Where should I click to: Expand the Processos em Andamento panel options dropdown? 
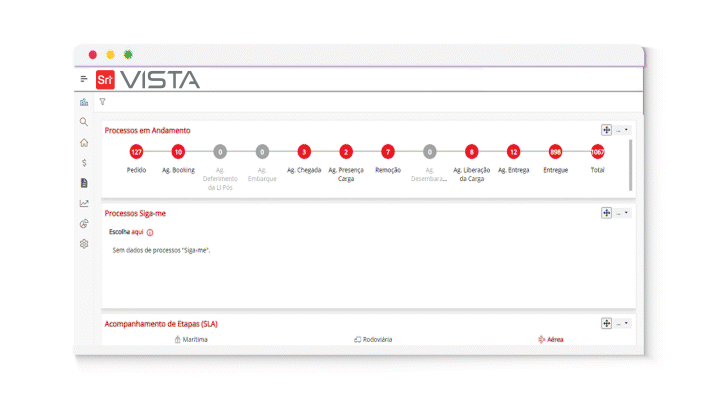tap(622, 130)
